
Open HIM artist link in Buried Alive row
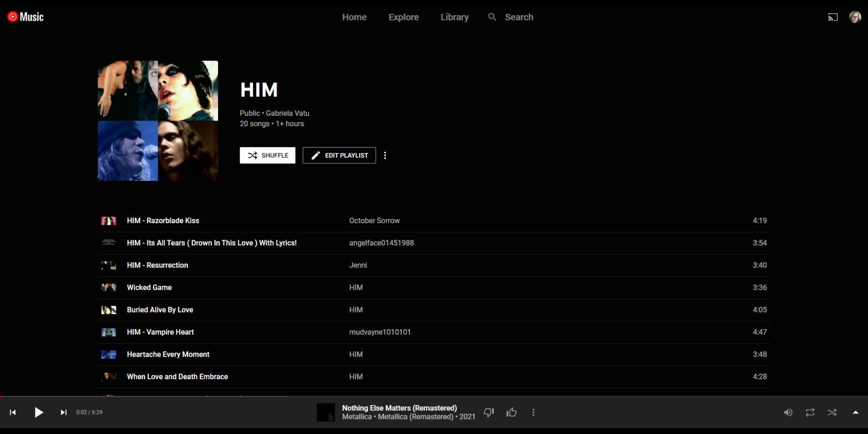[356, 309]
